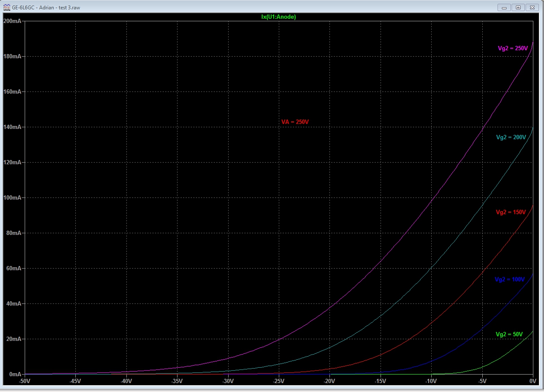This screenshot has height=392, width=544.
Task: Select the Vg2 = 250V annotation
Action: 513,49
